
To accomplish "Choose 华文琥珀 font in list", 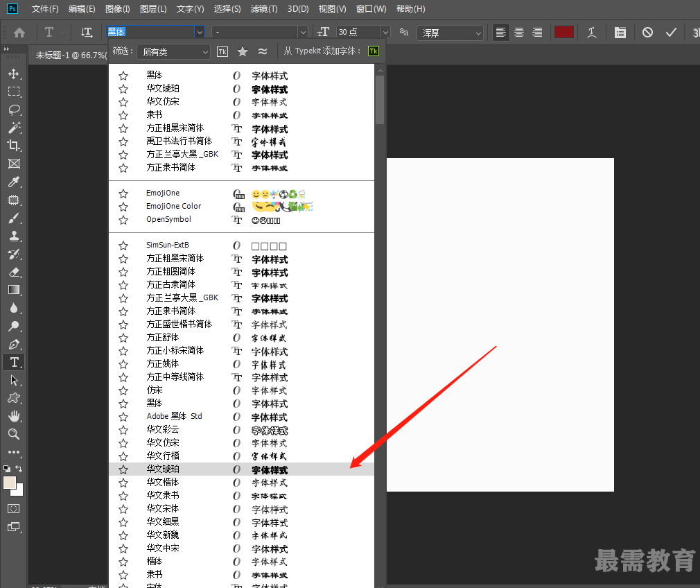I will tap(241, 469).
